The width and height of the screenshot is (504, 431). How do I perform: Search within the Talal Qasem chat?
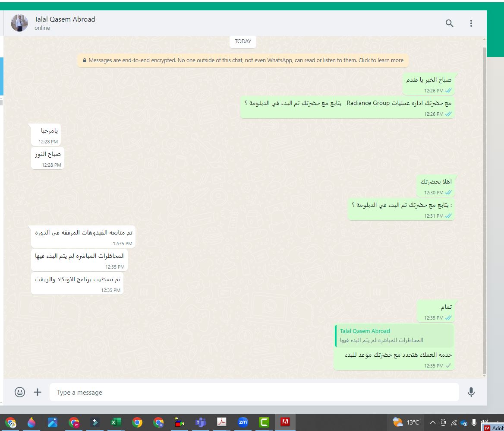449,23
